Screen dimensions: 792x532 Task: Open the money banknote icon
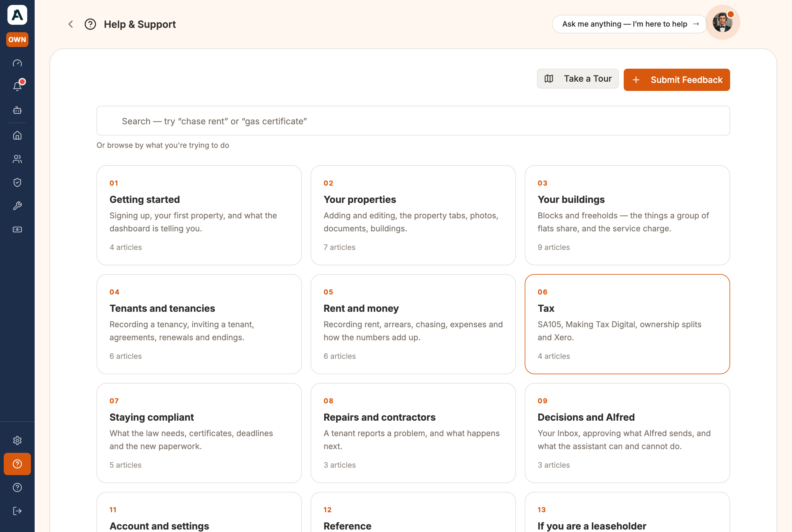click(x=17, y=230)
